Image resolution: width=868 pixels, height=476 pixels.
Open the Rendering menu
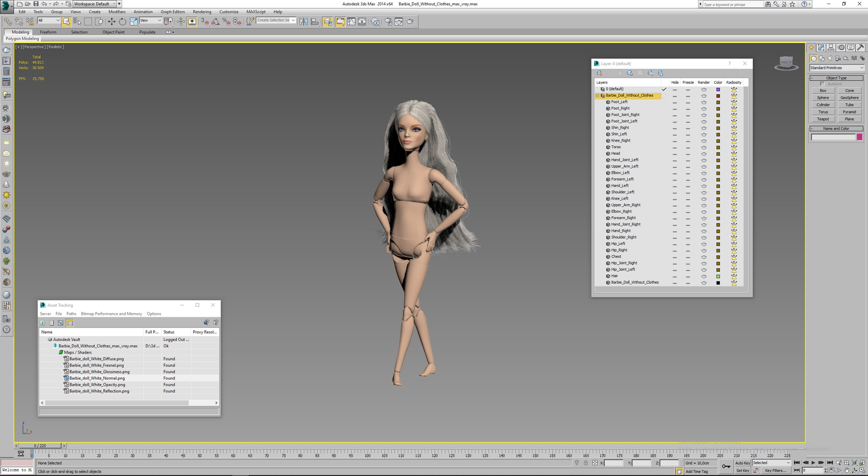202,12
